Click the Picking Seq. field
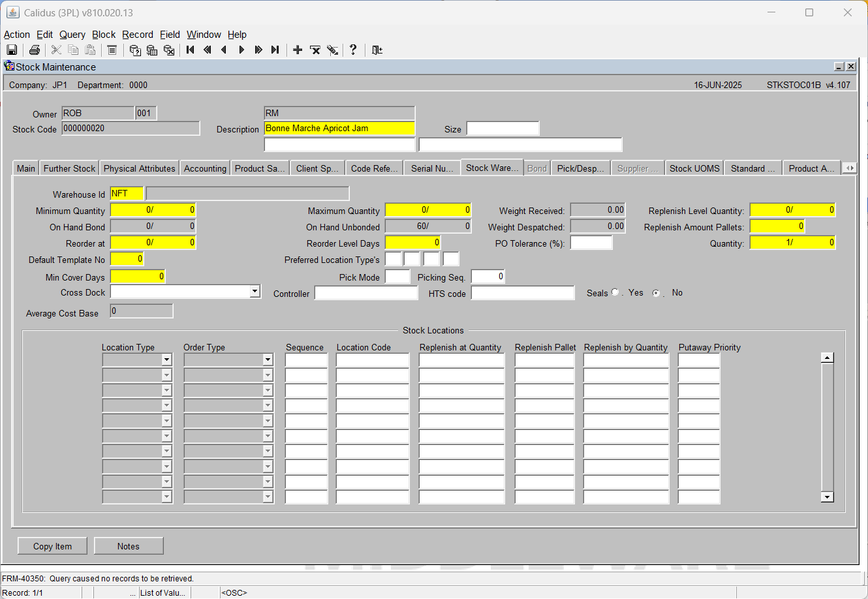The height and width of the screenshot is (599, 868). [488, 277]
